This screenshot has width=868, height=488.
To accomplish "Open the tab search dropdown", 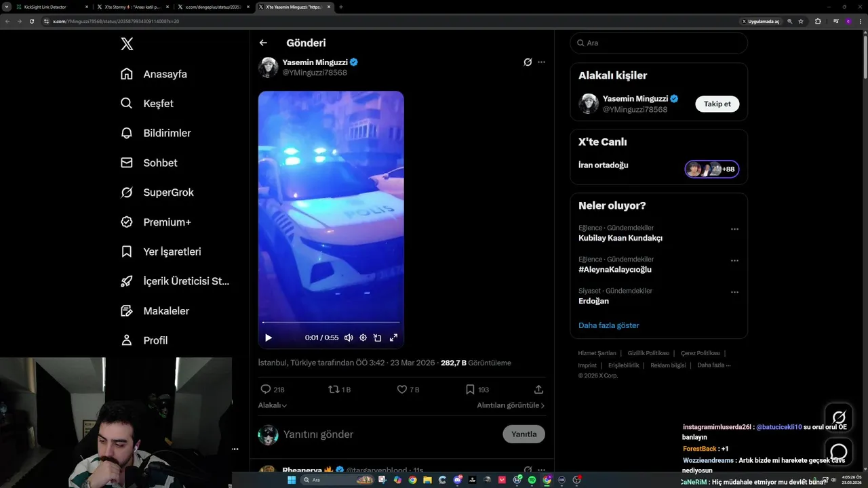I will pos(7,7).
